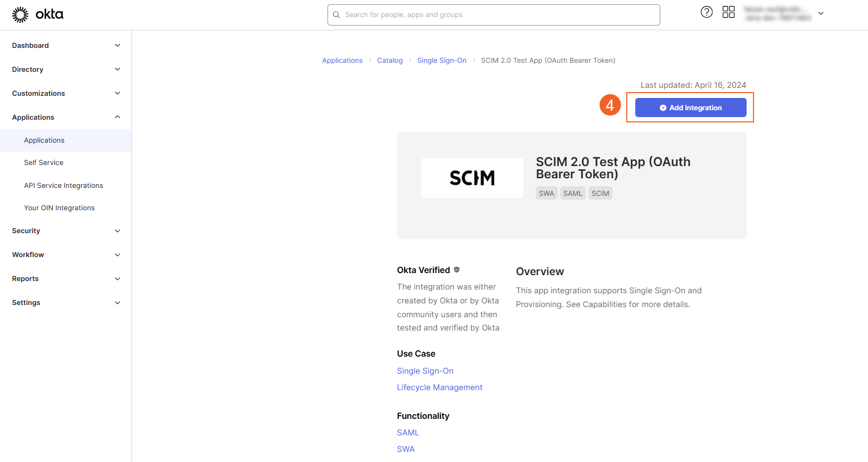Open API Service Integrations menu item

(63, 186)
